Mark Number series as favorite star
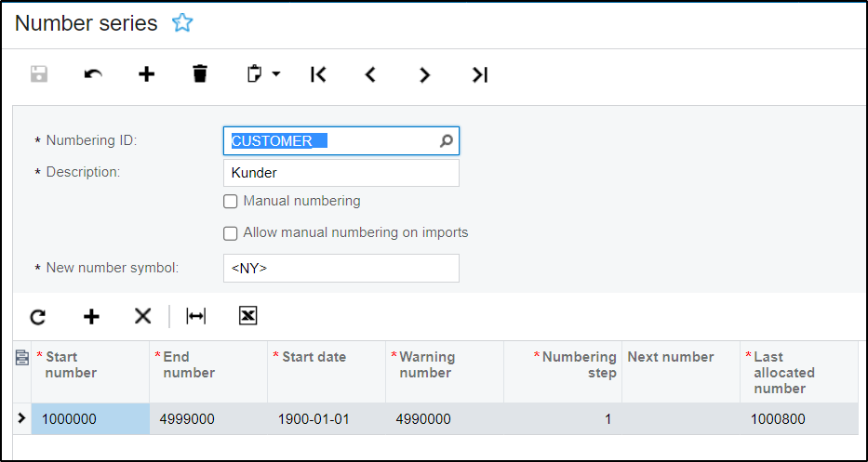The image size is (868, 462). [x=182, y=23]
